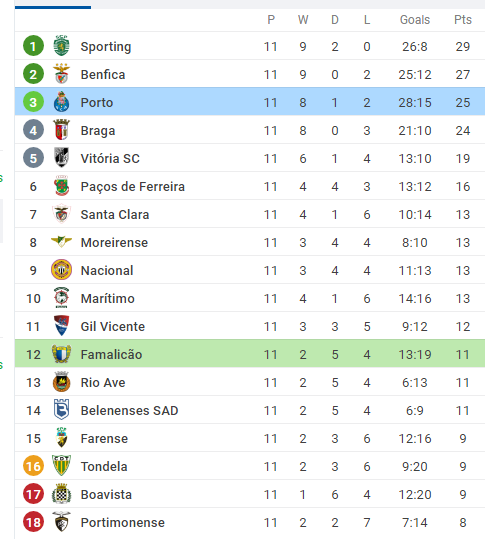
Task: Open the Santa Clara team link
Action: tap(115, 214)
